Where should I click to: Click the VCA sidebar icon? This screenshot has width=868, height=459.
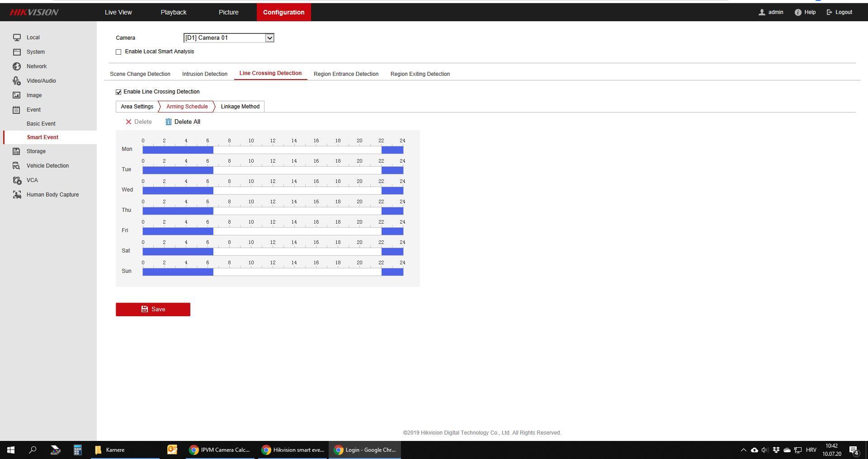pyautogui.click(x=17, y=180)
